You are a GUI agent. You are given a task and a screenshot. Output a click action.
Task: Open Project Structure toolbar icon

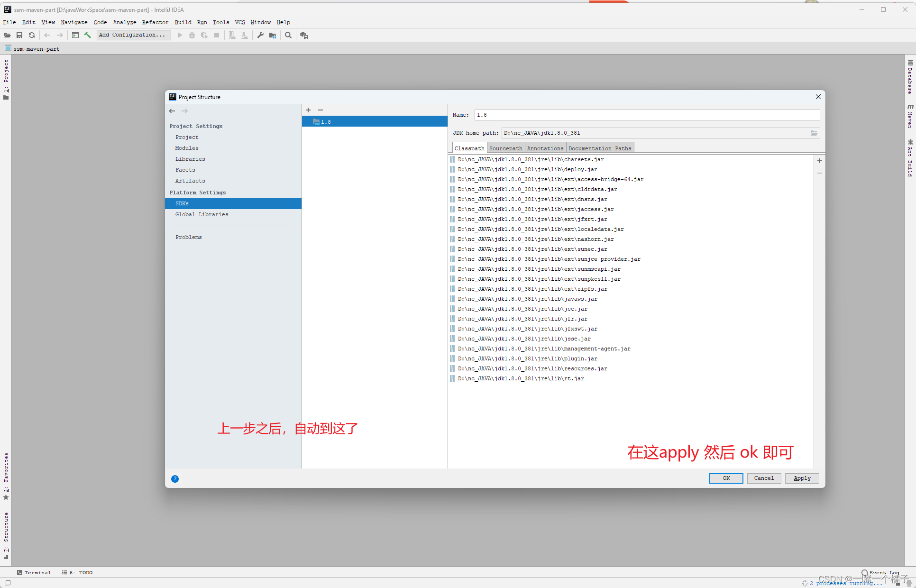coord(273,35)
